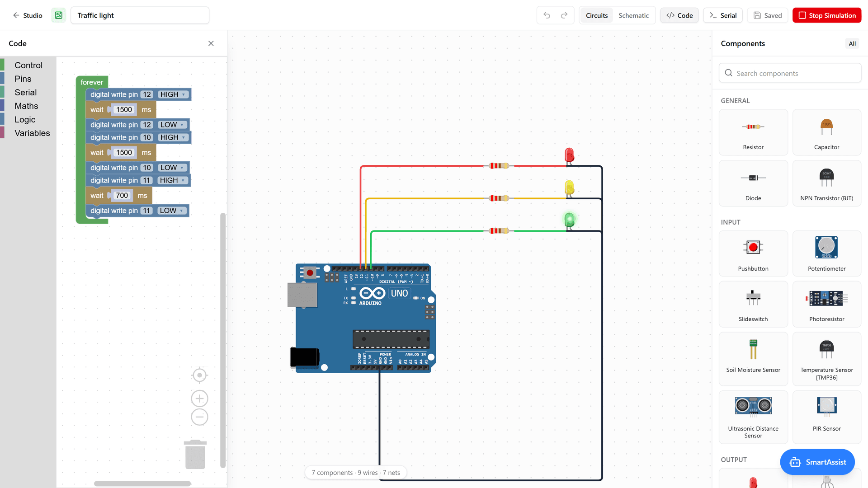The height and width of the screenshot is (488, 868).
Task: Open LOW dropdown on pin 11 block
Action: (172, 211)
